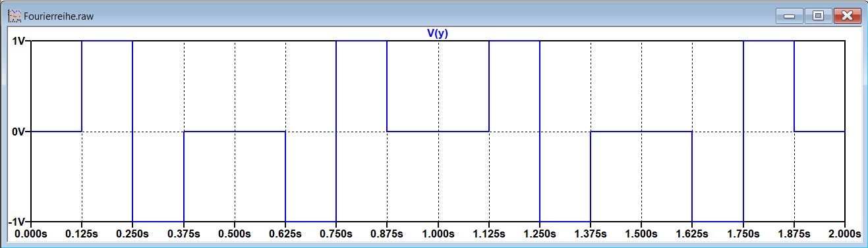Screen dimensions: 868x248
Task: Click the 0.750s time axis label
Action: point(336,234)
